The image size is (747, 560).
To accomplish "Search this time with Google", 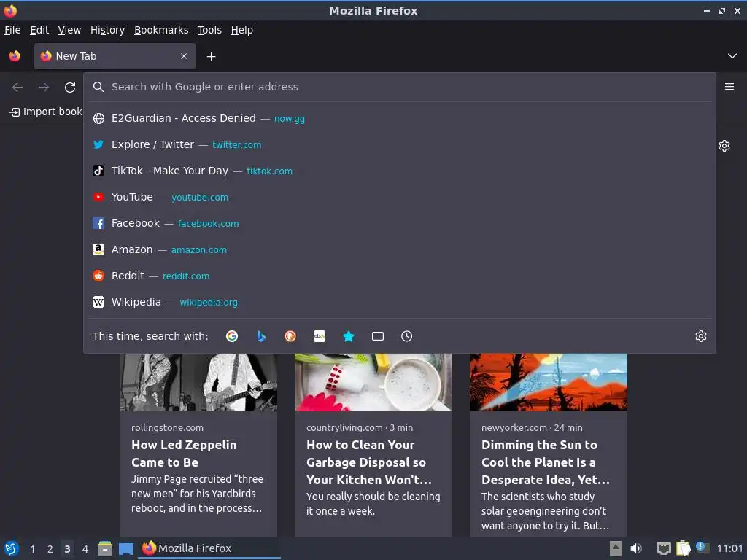I will click(x=232, y=336).
